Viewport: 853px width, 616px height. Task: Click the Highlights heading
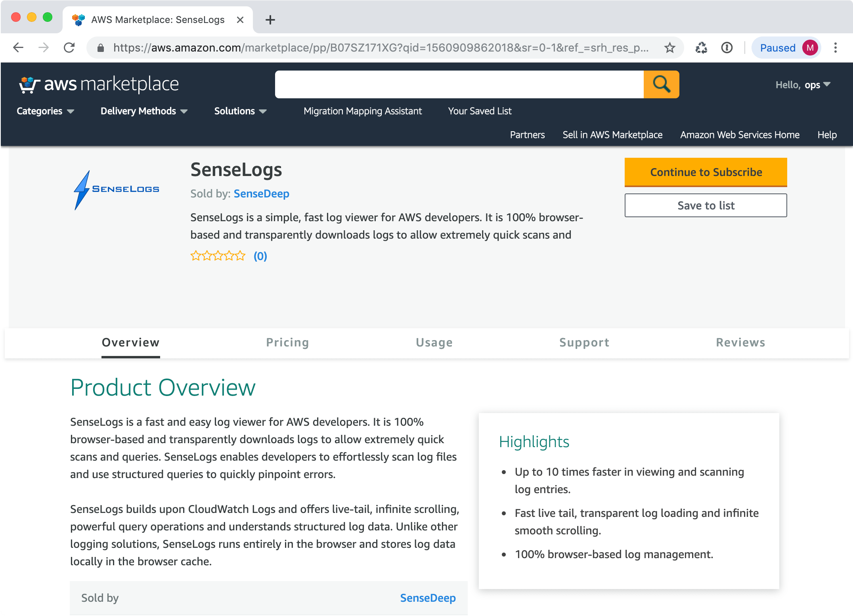(534, 442)
